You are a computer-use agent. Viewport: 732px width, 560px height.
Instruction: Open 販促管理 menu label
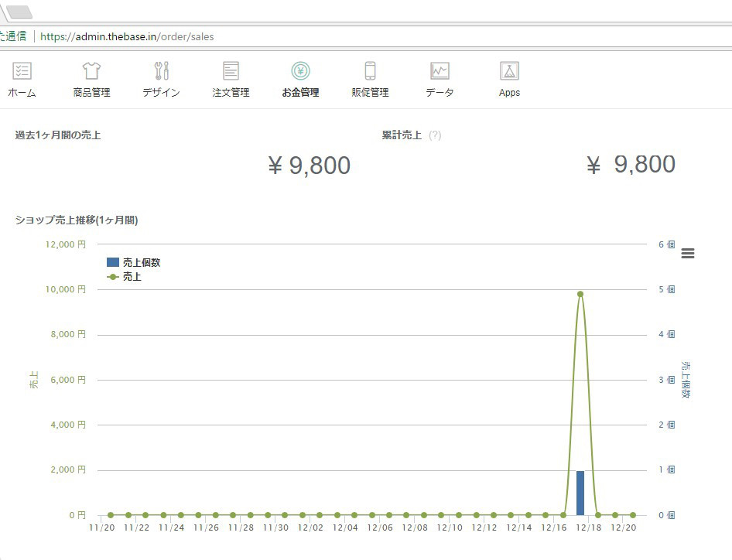click(x=370, y=92)
